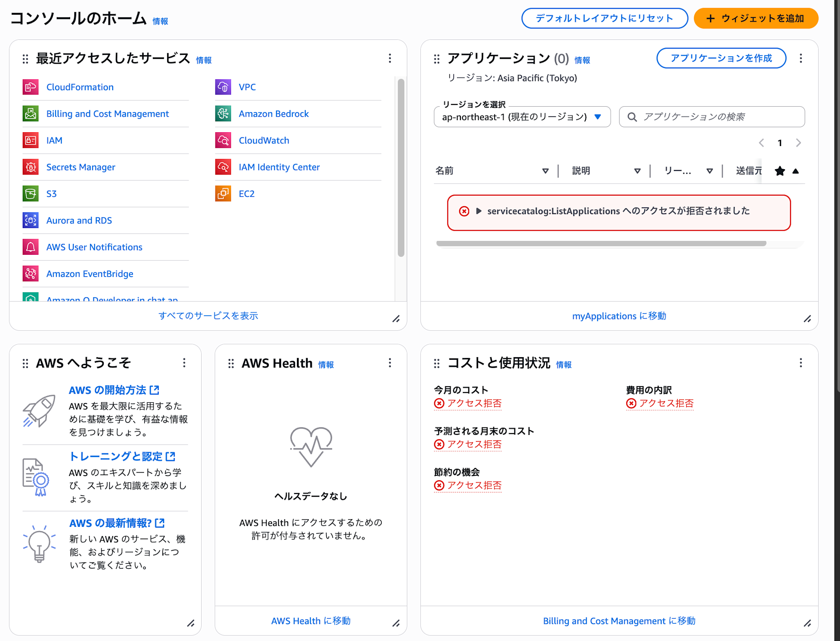Click the Secrets Manager icon
The height and width of the screenshot is (641, 840).
[31, 167]
